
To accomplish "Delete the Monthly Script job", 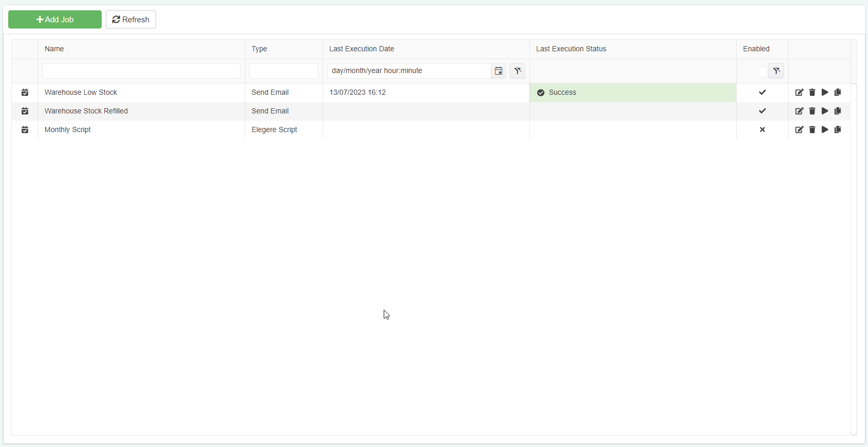I will 812,130.
